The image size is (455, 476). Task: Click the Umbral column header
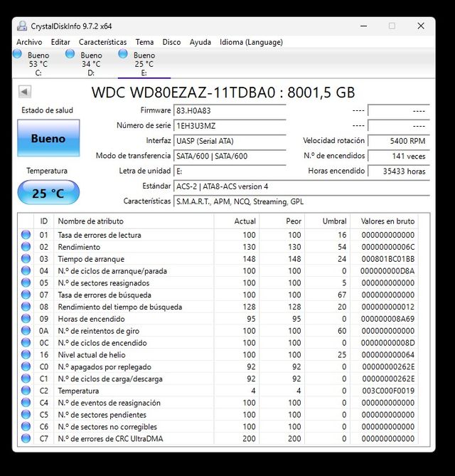(328, 221)
